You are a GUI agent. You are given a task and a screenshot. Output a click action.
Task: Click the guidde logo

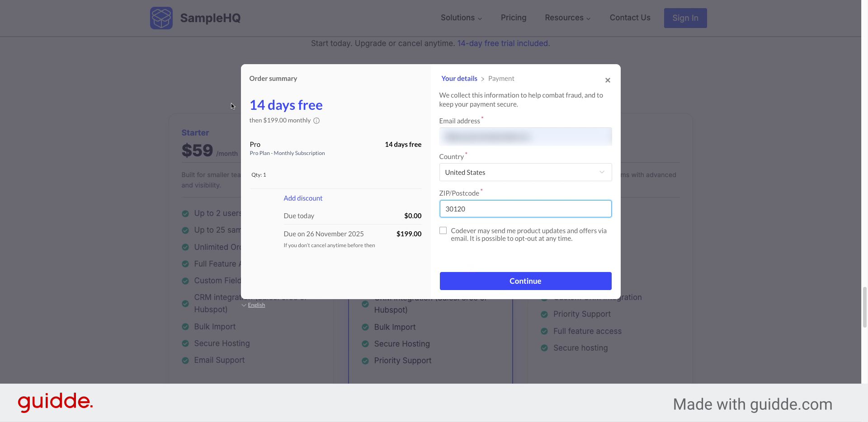[55, 402]
